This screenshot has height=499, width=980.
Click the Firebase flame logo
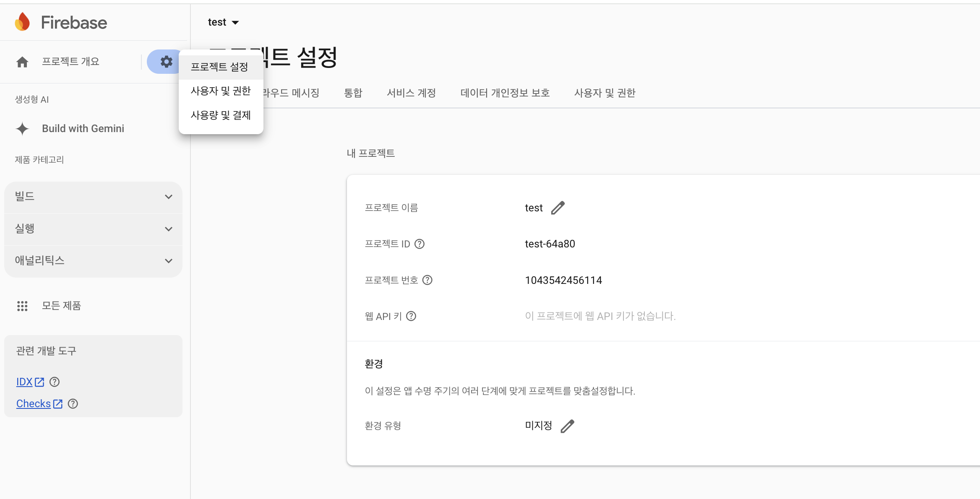coord(22,22)
